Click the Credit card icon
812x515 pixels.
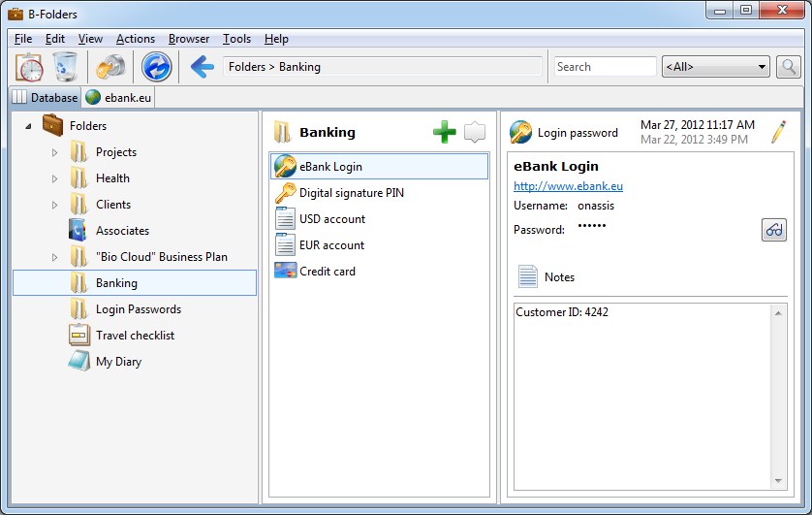(285, 271)
